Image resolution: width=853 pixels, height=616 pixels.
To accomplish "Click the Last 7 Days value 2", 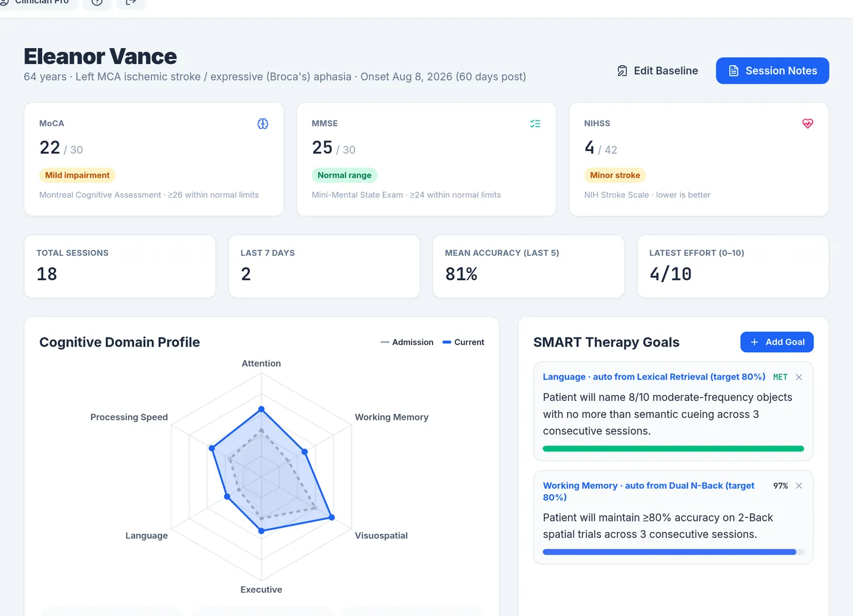I will [x=246, y=274].
